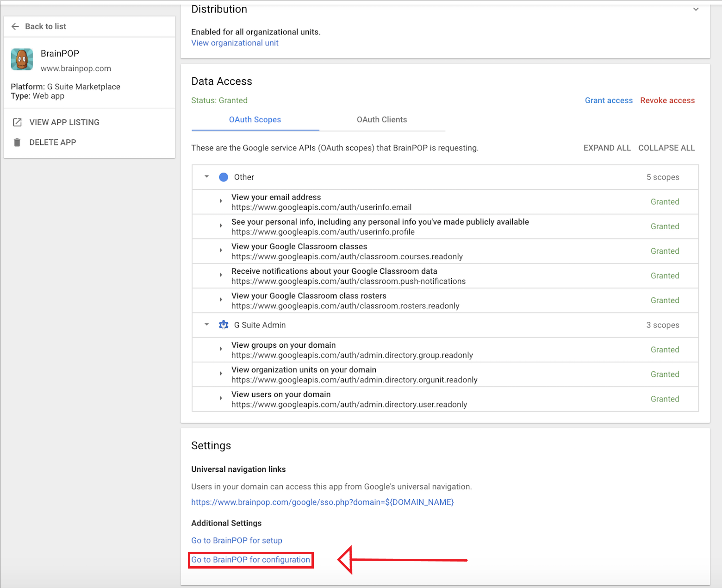Collapse the G Suite Admin scopes group
The height and width of the screenshot is (588, 722).
tap(207, 325)
